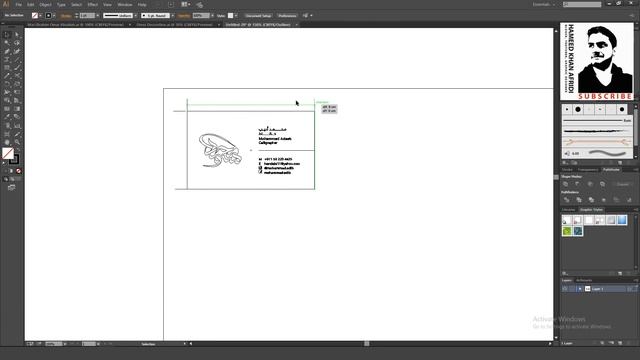
Task: Switch to the Artboards panel tab
Action: coord(584,280)
